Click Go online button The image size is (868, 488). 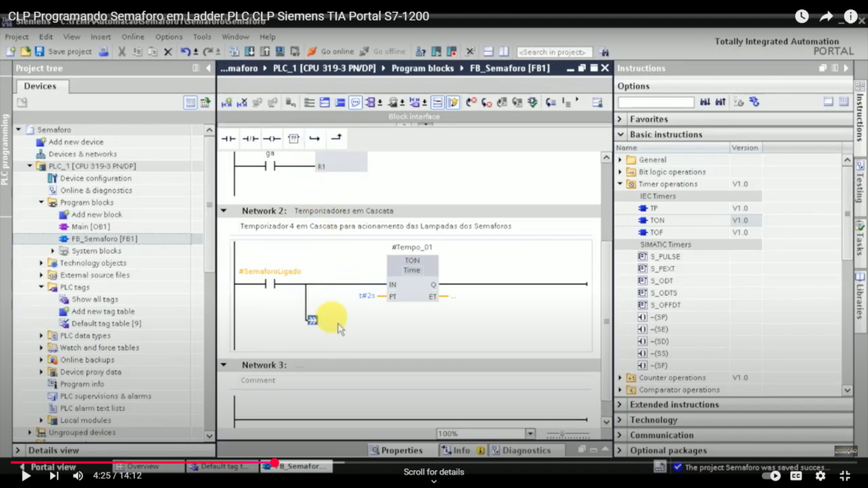pyautogui.click(x=331, y=52)
